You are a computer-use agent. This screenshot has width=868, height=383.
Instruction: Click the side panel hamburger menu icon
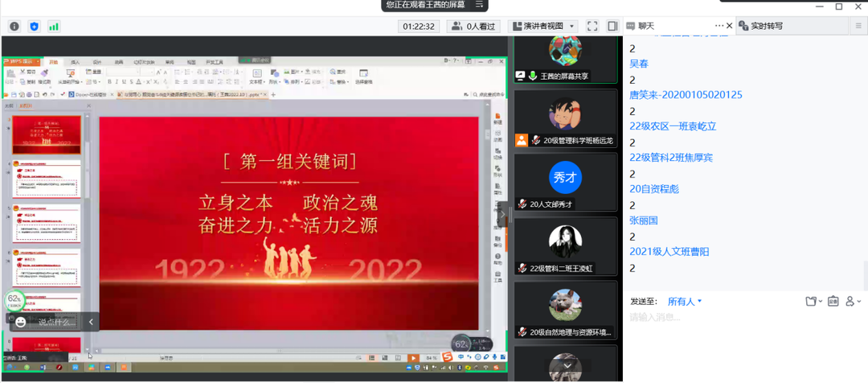[x=858, y=27]
